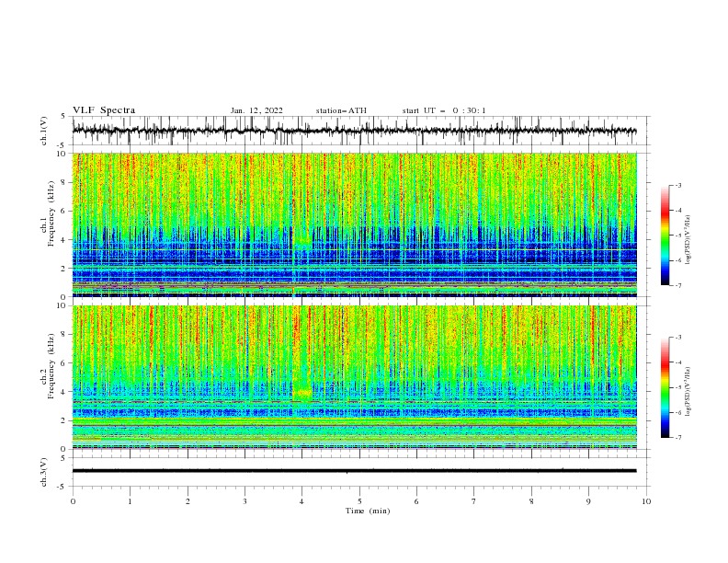This screenshot has height=563, width=728.
Task: Click the "6" kHz tick on ch.2 frequency axis
Action: tap(64, 363)
